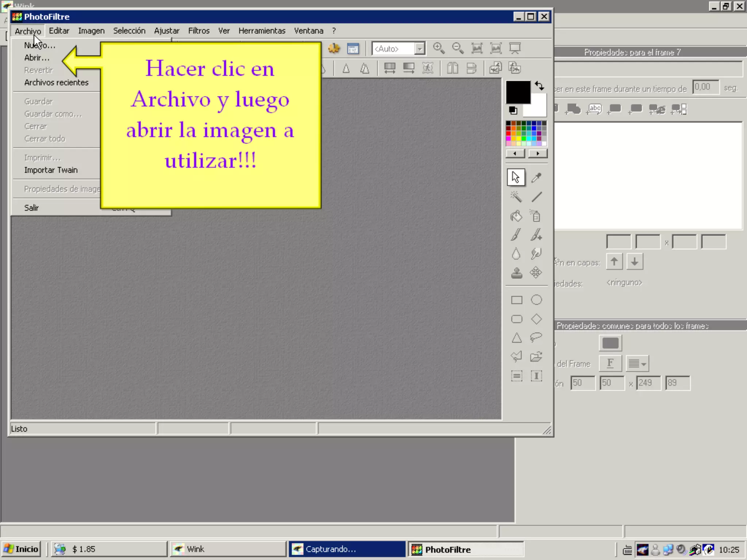Click the Inicio start button
The image size is (747, 560).
point(21,549)
